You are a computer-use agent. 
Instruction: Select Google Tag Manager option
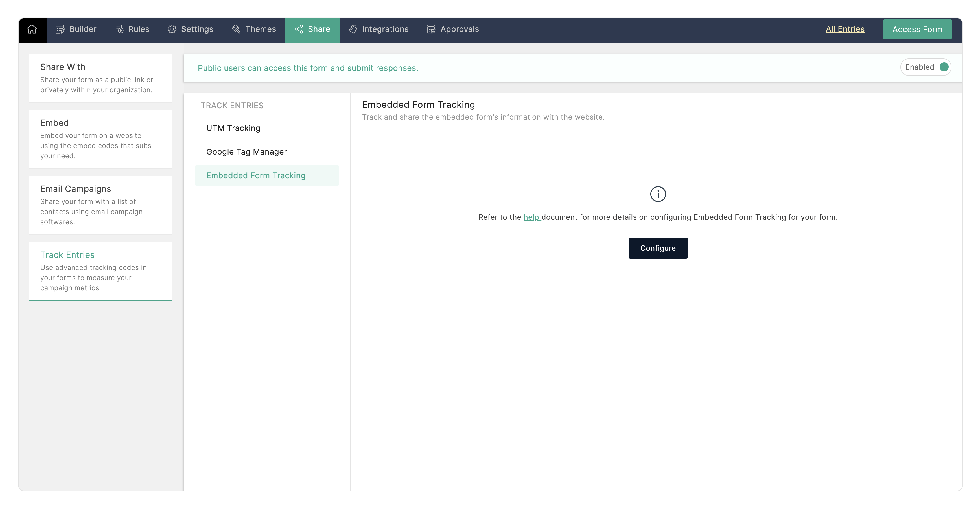(x=246, y=152)
